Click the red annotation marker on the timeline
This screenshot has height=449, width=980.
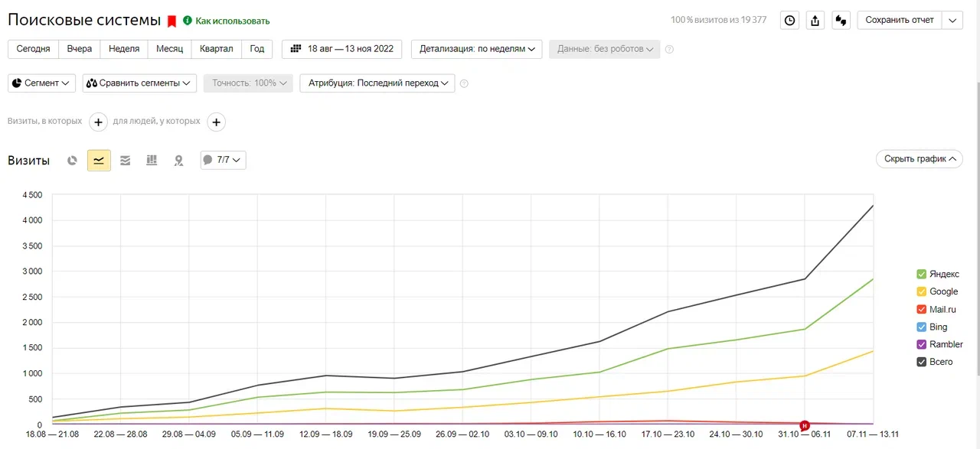(x=805, y=425)
